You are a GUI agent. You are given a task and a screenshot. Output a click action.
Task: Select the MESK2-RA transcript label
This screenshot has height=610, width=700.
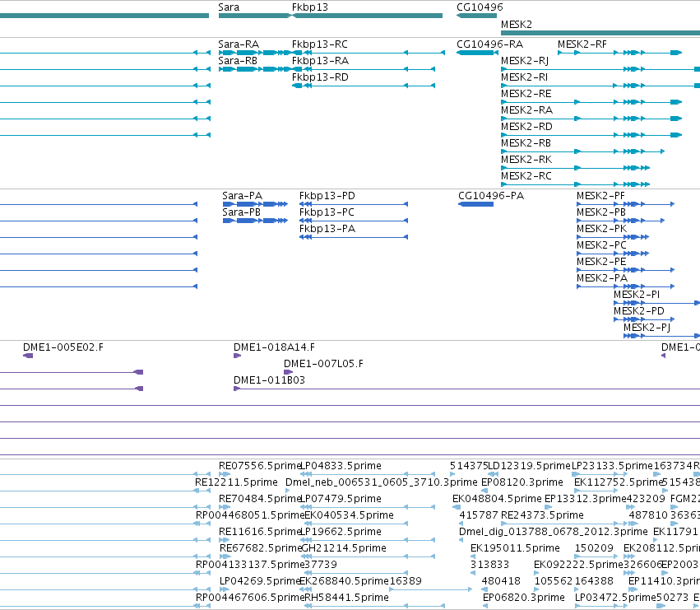point(526,110)
